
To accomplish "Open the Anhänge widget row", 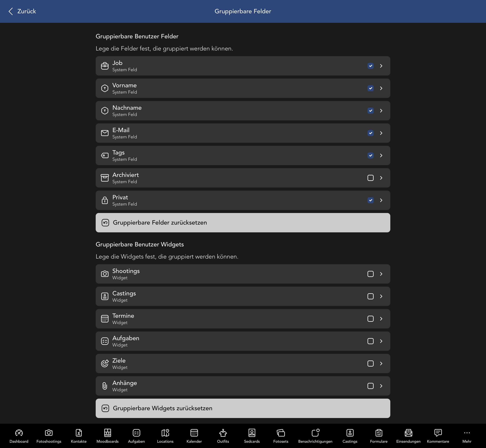I will coord(243,386).
